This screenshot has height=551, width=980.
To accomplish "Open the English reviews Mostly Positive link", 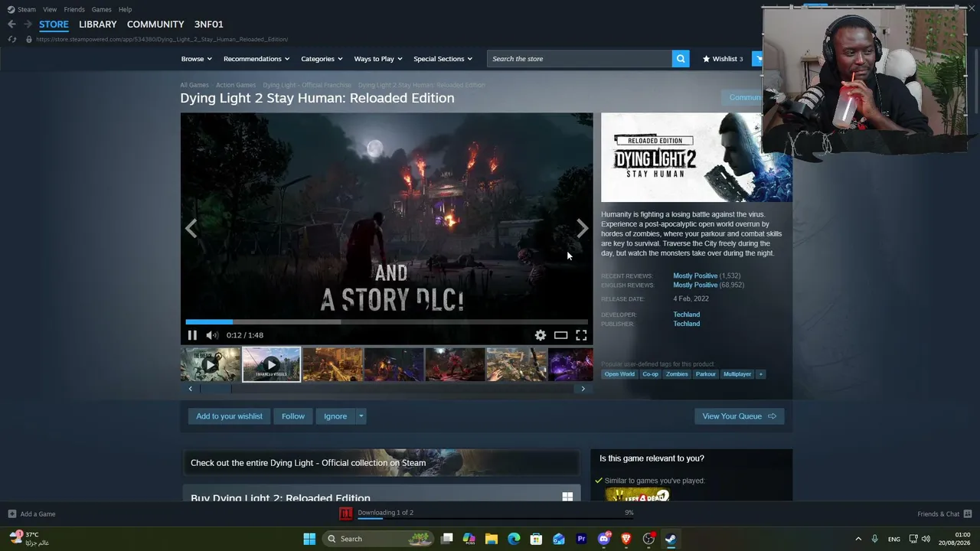I will pos(695,285).
